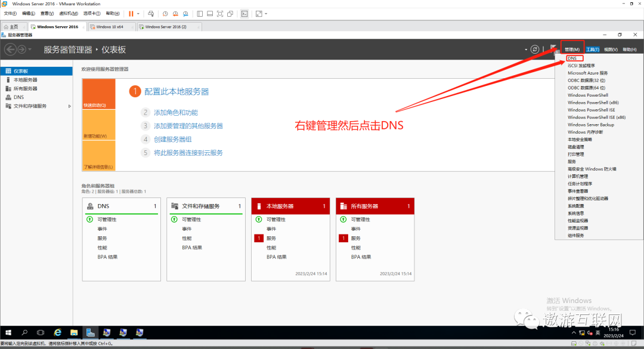Switch to the Windows 10 x64 tab

(110, 26)
